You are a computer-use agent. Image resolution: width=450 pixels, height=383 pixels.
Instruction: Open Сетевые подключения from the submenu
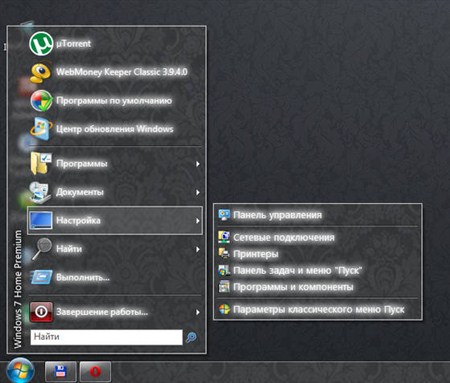[x=318, y=237]
